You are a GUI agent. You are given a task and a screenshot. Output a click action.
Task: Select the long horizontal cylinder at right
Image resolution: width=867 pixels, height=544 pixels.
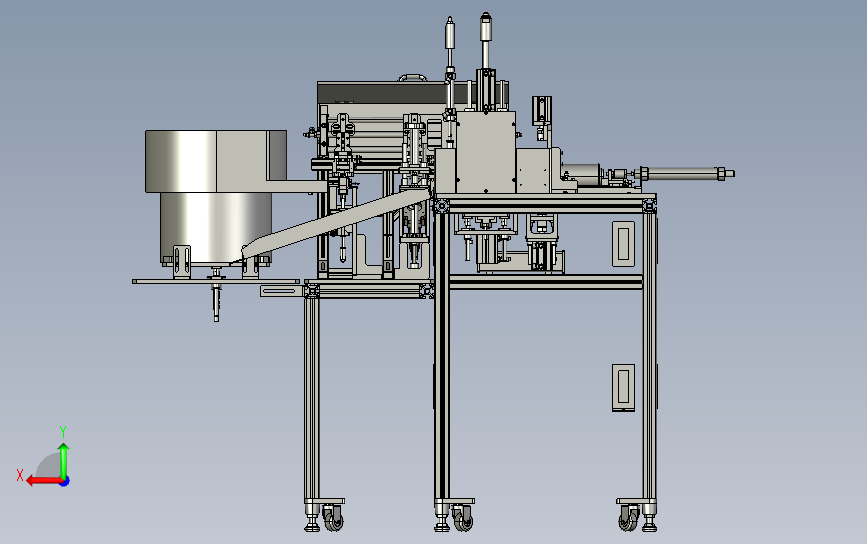pos(687,174)
